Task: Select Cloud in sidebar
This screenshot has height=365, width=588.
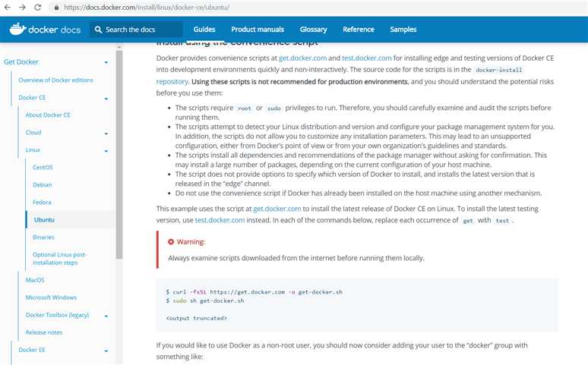Action: (33, 132)
